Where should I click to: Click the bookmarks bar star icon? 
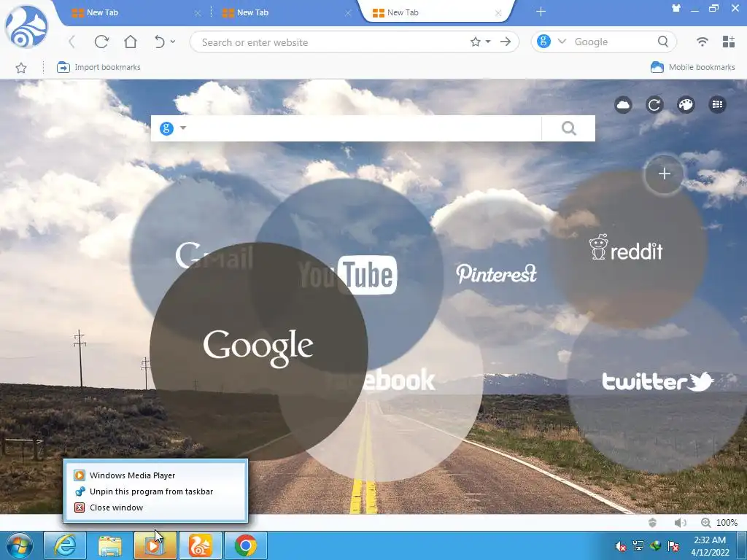21,68
